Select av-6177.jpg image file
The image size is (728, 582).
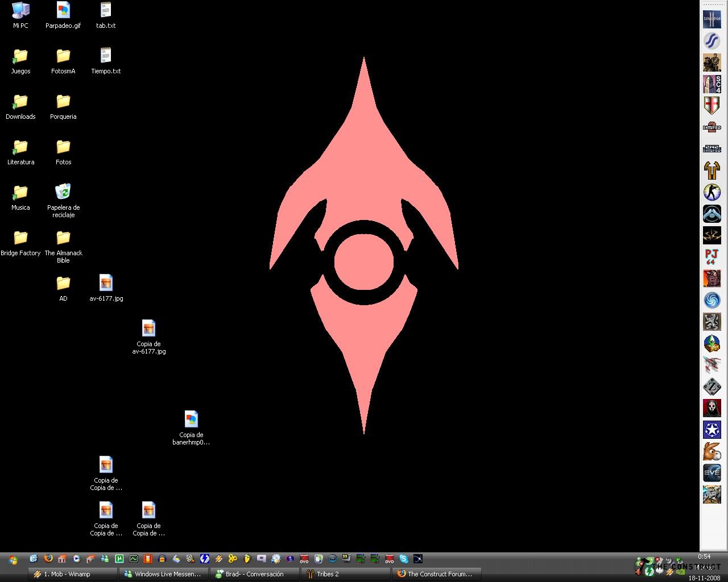click(x=106, y=288)
